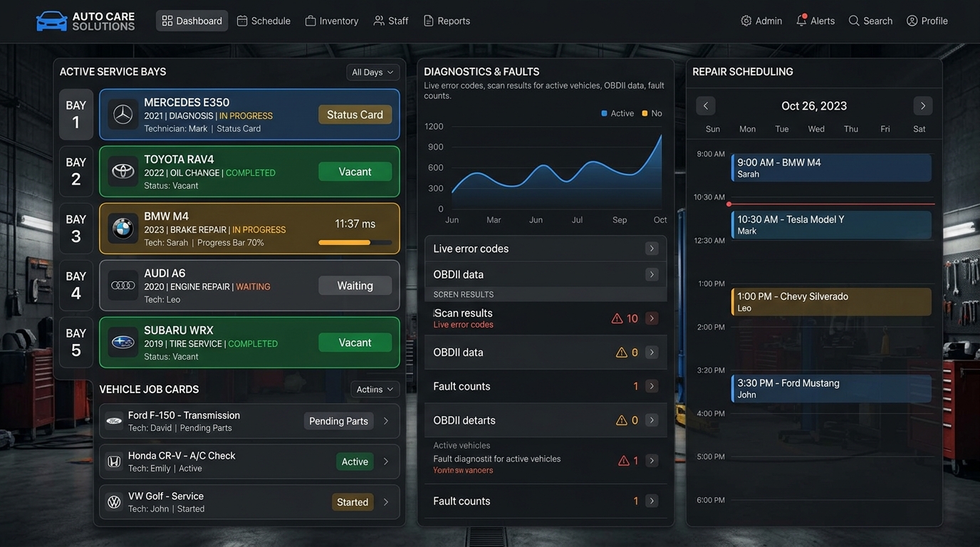Click the BMW M4 progress bar
The height and width of the screenshot is (547, 980).
pos(355,243)
